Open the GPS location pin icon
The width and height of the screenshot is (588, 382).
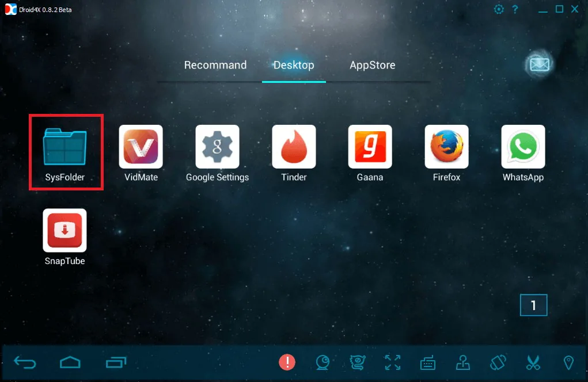coord(568,362)
